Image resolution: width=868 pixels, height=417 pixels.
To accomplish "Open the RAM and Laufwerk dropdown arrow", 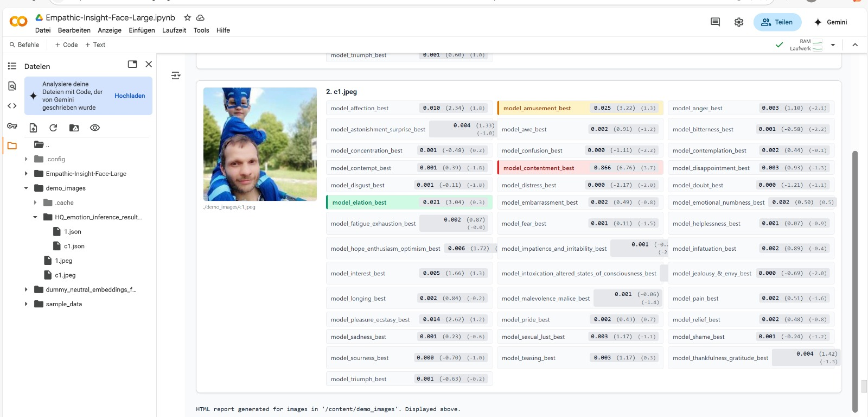I will 833,45.
